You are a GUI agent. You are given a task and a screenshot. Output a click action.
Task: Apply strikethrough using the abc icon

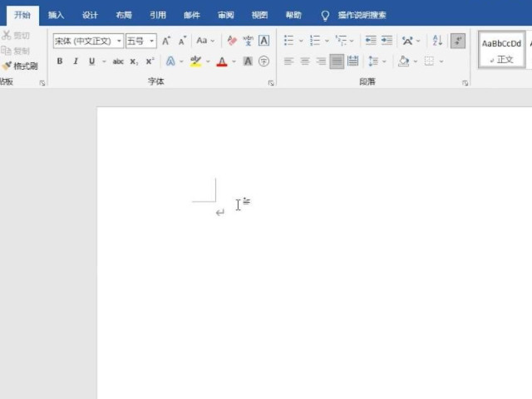[x=118, y=62]
